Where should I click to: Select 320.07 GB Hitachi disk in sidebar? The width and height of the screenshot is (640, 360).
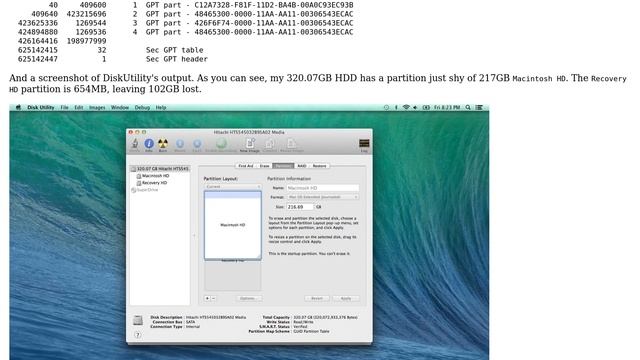click(160, 169)
